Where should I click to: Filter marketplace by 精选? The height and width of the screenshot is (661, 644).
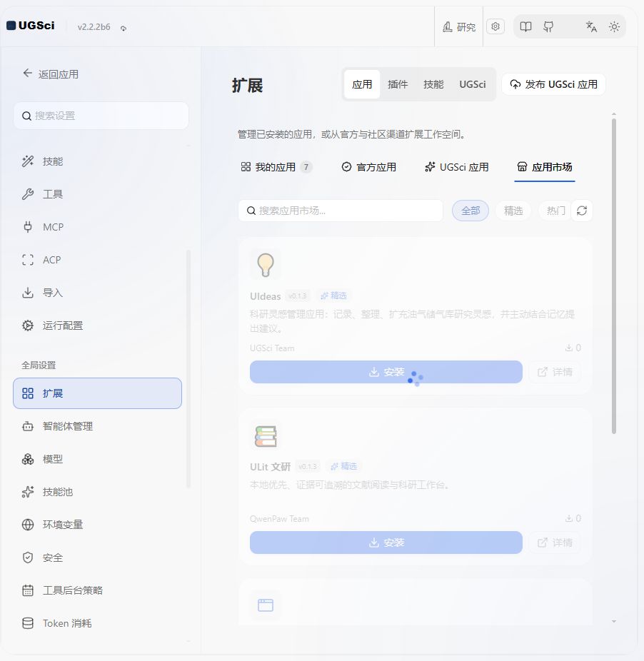pyautogui.click(x=513, y=211)
